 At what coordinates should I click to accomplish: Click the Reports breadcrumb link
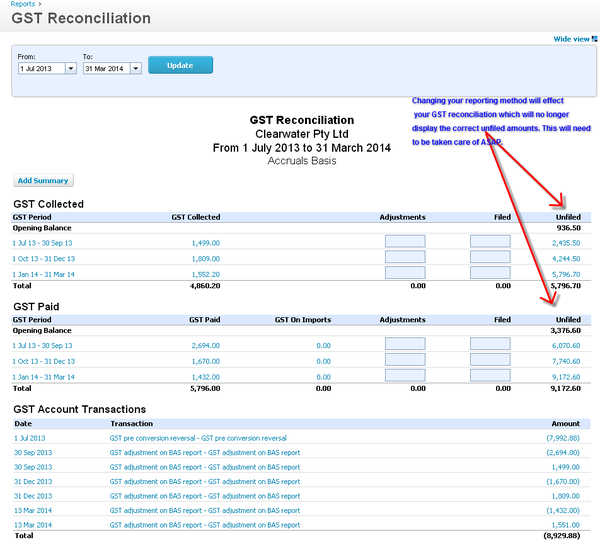click(x=23, y=4)
